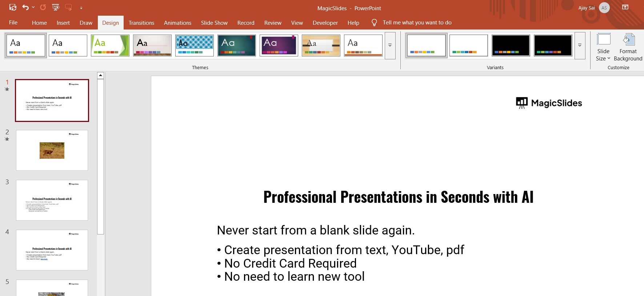Start the slideshow from the beginning icon
The image size is (644, 296).
click(56, 7)
